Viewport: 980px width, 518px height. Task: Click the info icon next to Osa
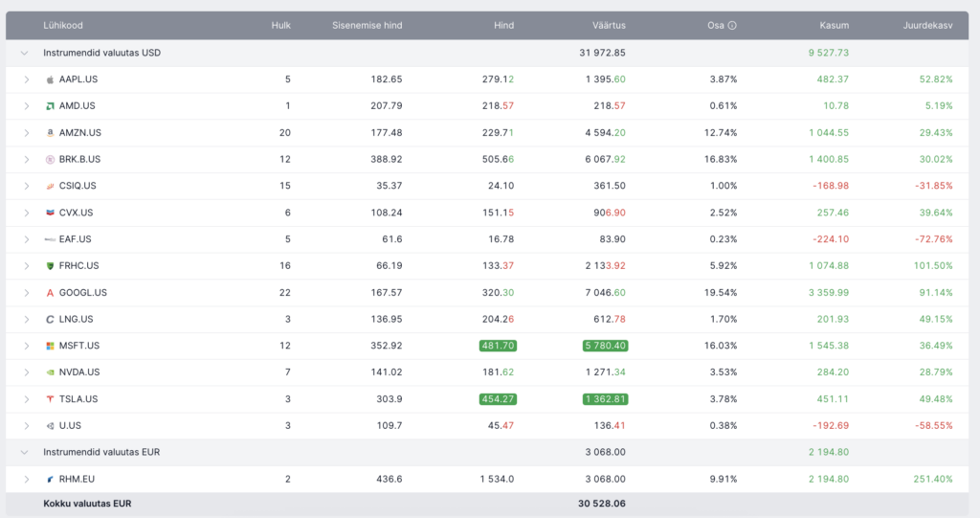(x=732, y=26)
